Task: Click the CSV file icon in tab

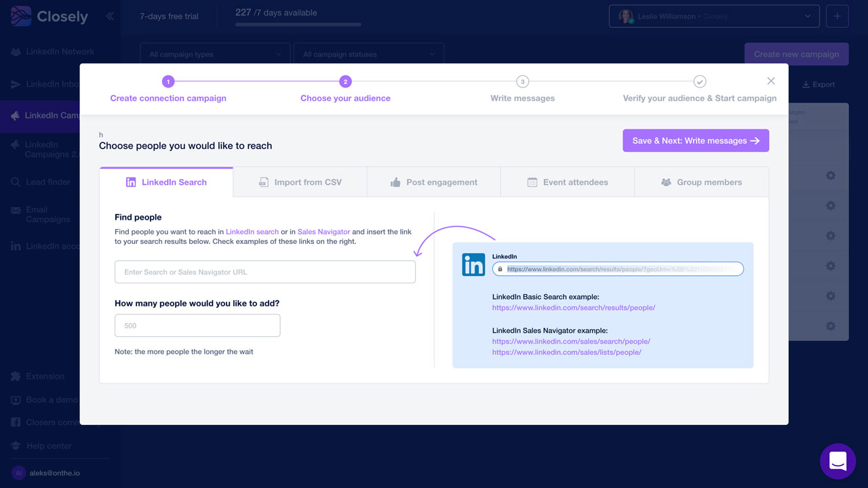Action: (264, 182)
